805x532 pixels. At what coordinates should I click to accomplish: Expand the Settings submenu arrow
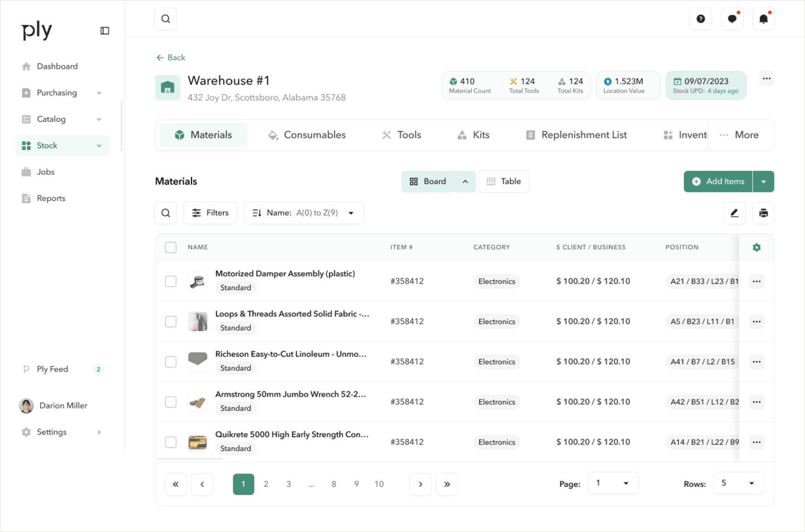pos(99,432)
